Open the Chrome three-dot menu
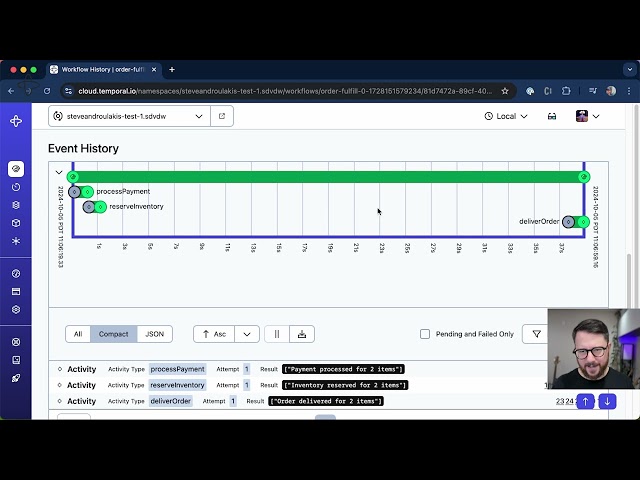The width and height of the screenshot is (640, 480). [x=629, y=91]
